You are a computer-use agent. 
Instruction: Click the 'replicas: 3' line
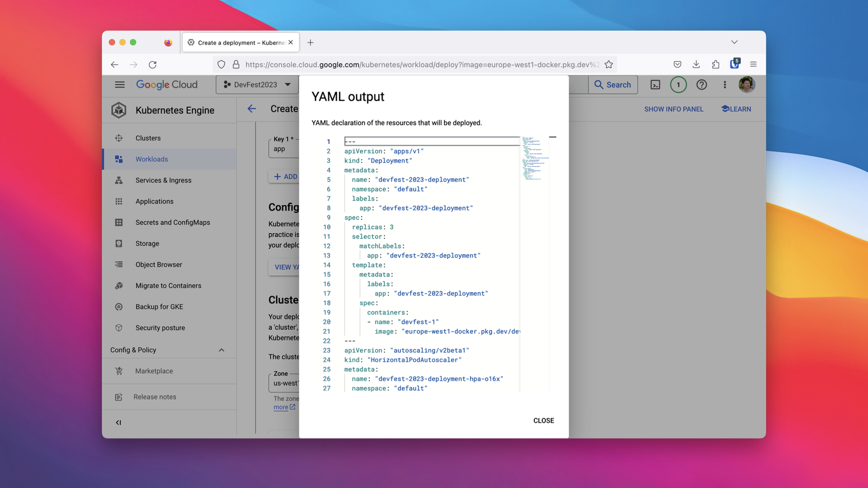[372, 227]
